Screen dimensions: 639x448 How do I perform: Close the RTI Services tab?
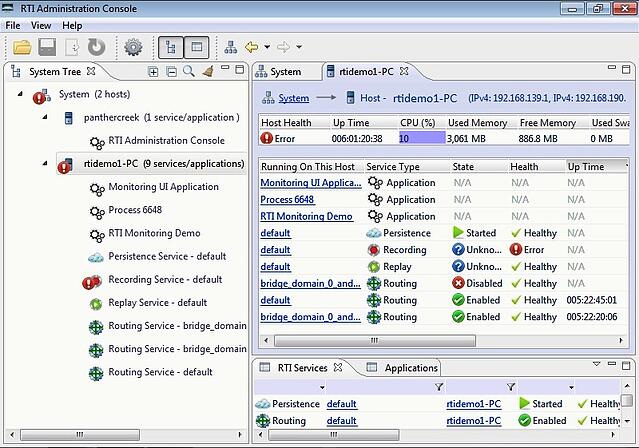click(x=338, y=367)
